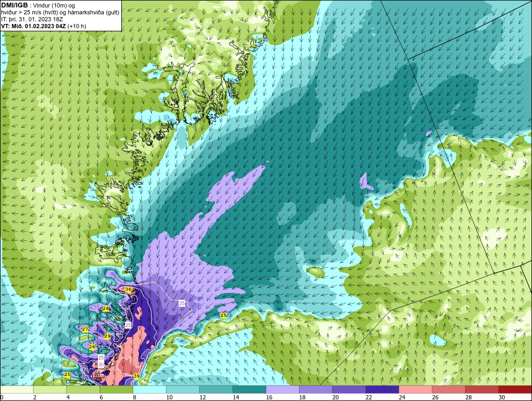
Task: Click the yellow max gust label '29'
Action: [107, 336]
